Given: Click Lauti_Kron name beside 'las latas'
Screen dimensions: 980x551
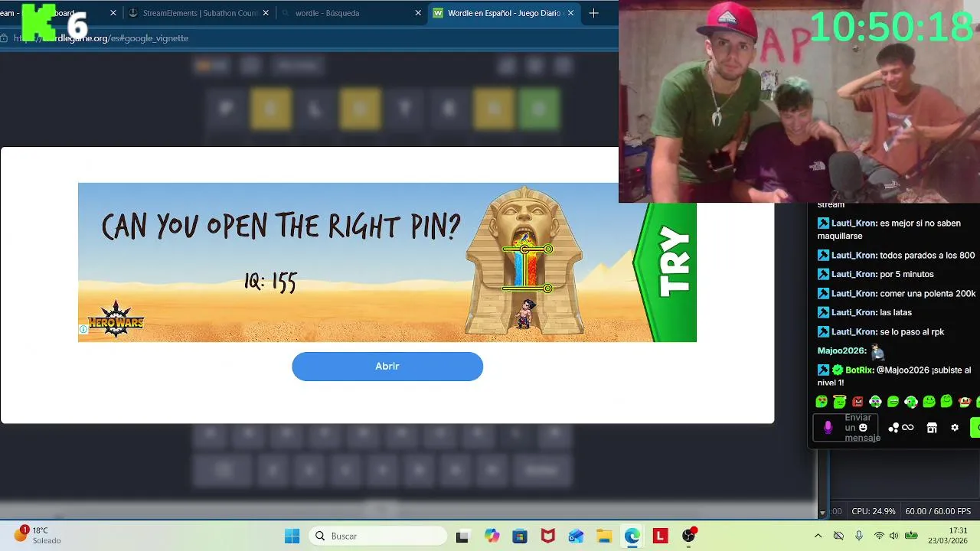Looking at the screenshot, I should click(x=854, y=312).
